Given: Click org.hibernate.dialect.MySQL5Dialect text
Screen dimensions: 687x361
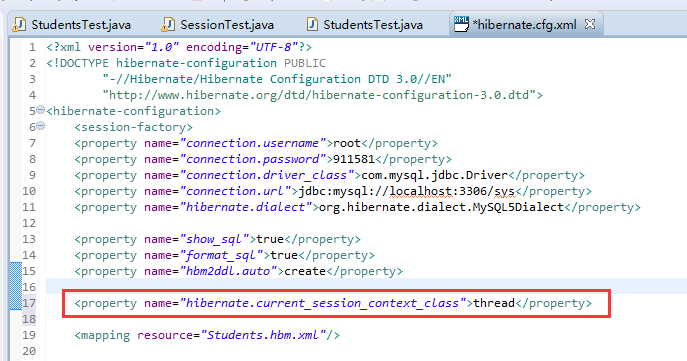Looking at the screenshot, I should (441, 207).
